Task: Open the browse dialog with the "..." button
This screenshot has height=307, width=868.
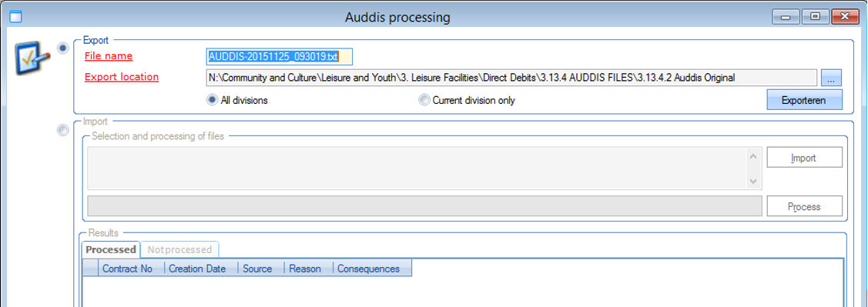Action: (x=832, y=78)
